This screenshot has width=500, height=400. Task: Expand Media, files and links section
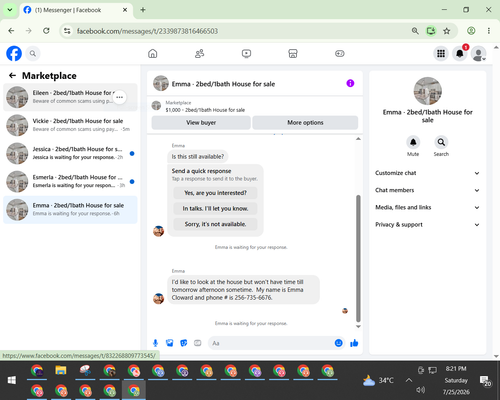tap(427, 207)
